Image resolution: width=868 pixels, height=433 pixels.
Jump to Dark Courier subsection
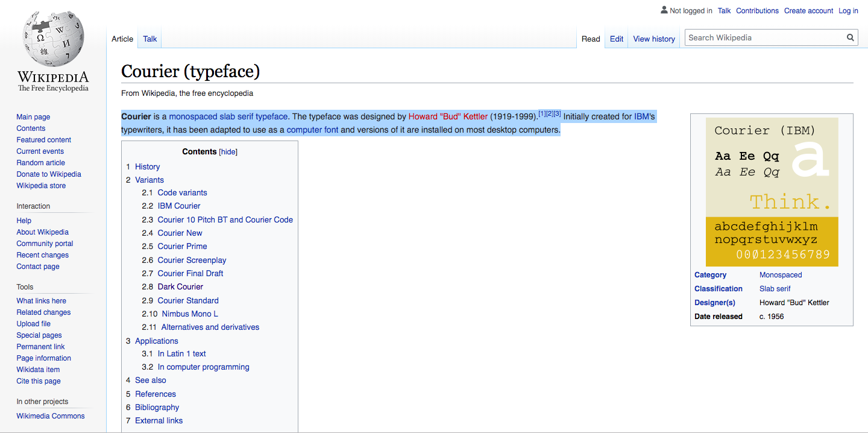click(x=180, y=287)
